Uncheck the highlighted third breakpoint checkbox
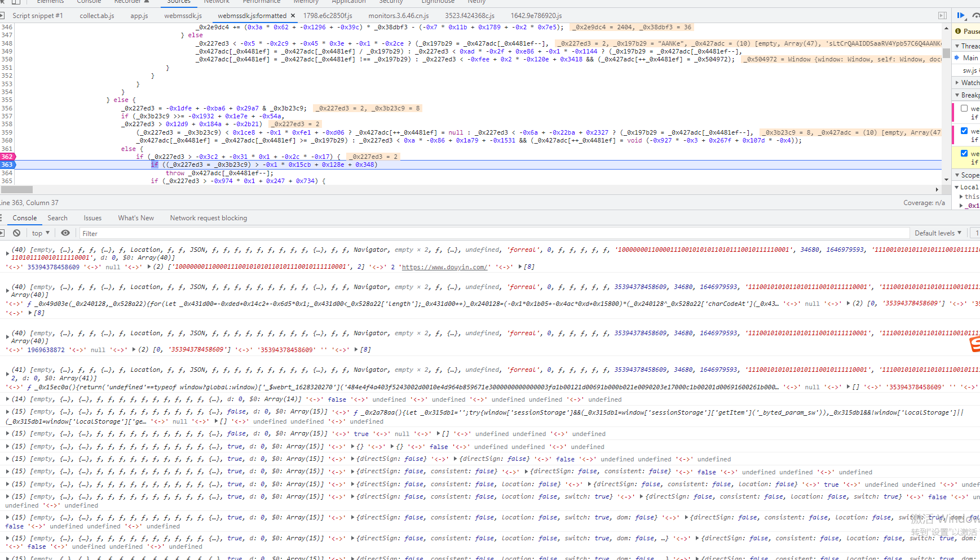980x560 pixels. point(964,153)
